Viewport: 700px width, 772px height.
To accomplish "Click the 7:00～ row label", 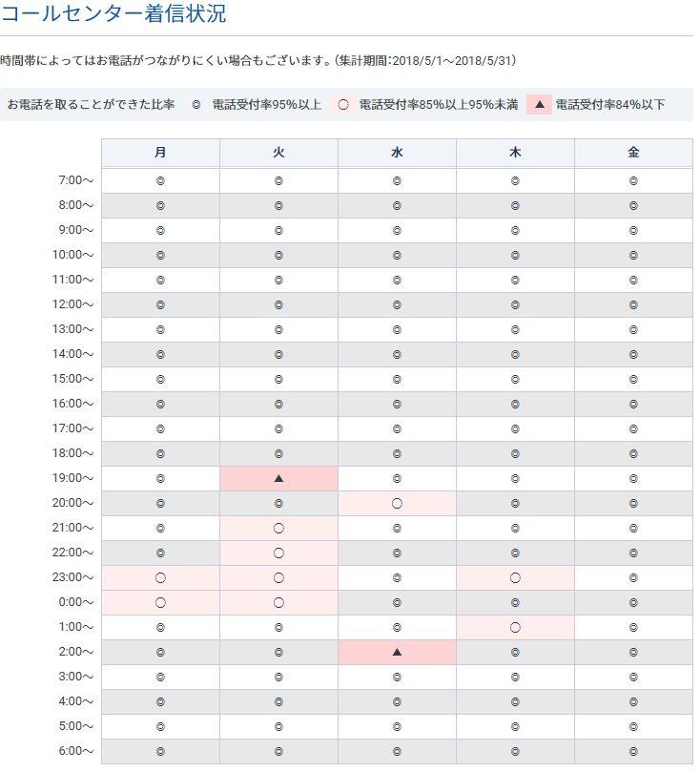I will (x=76, y=180).
